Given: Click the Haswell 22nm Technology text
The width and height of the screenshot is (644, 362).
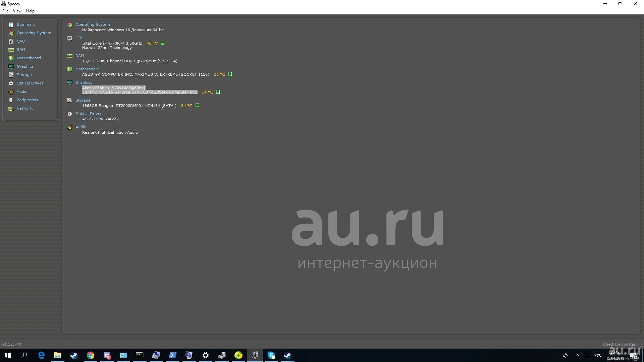Looking at the screenshot, I should [x=107, y=48].
